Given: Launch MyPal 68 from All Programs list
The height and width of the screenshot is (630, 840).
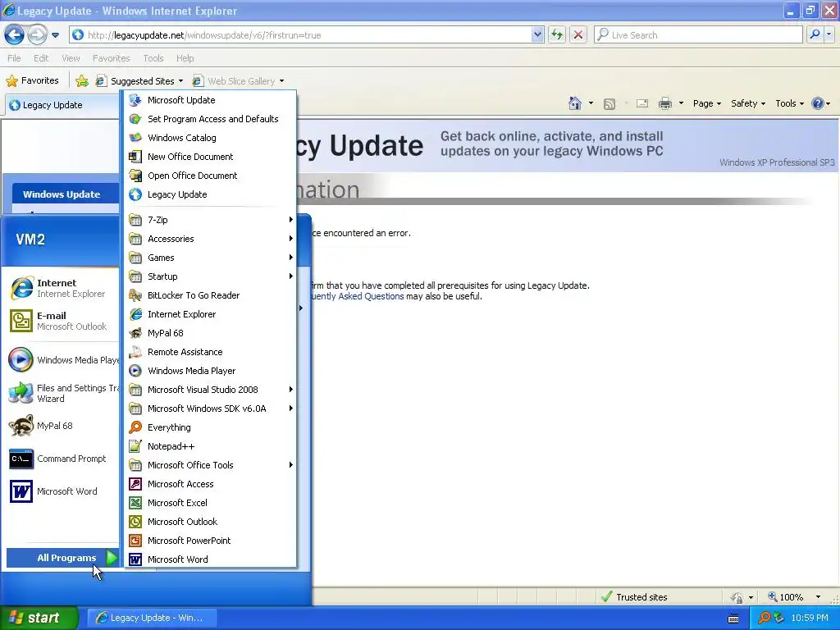Looking at the screenshot, I should (210, 333).
